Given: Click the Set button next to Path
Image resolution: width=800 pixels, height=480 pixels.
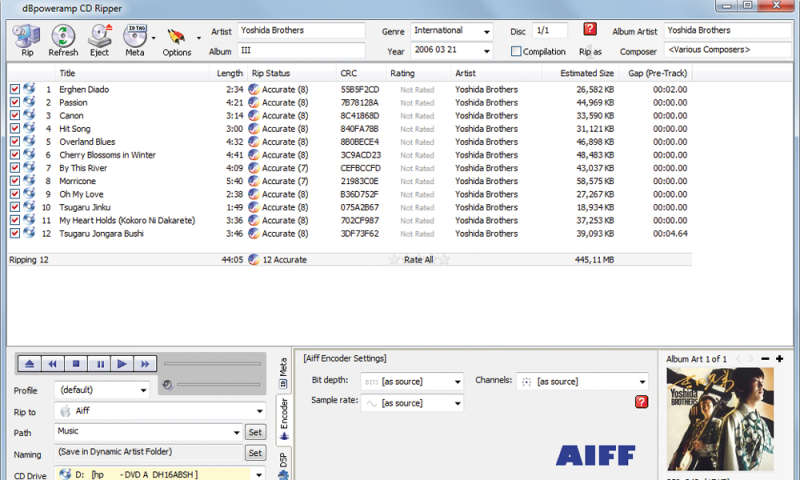Looking at the screenshot, I should tap(255, 433).
